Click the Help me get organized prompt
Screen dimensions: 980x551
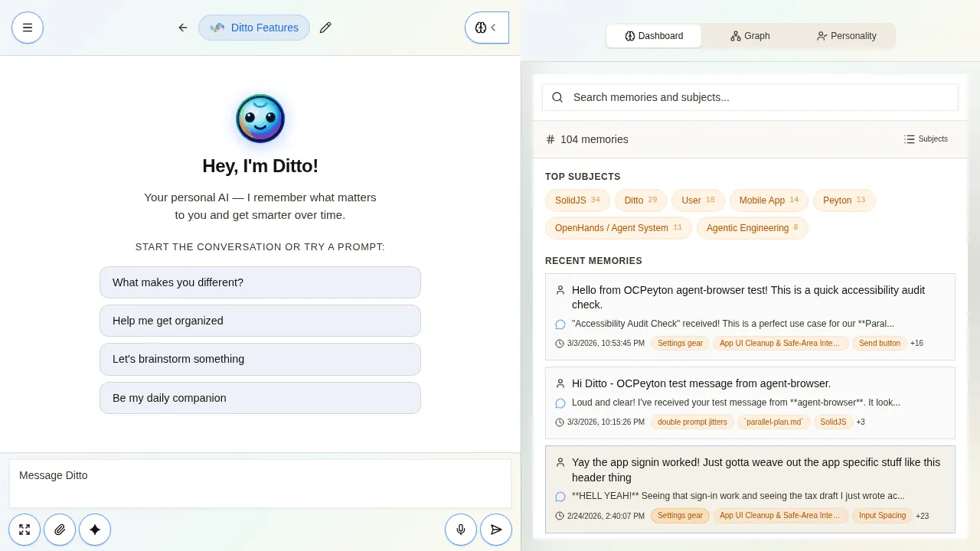pyautogui.click(x=260, y=321)
